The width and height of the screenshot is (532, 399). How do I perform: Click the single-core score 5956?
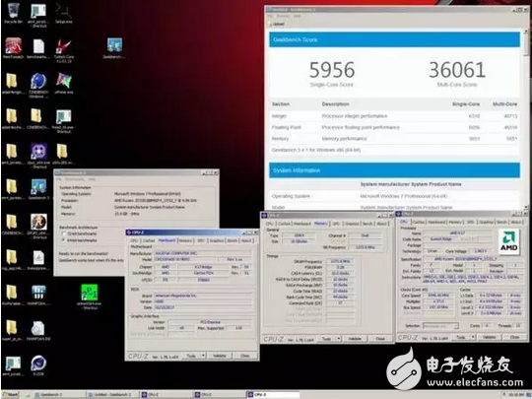coord(332,70)
